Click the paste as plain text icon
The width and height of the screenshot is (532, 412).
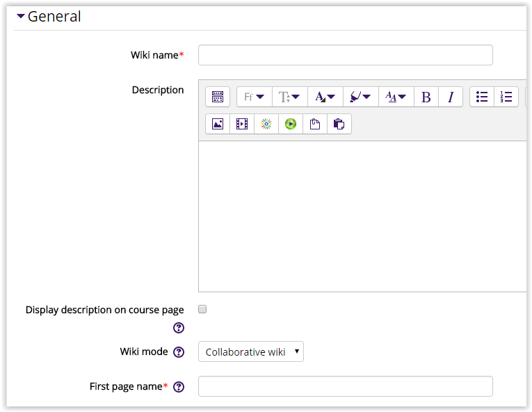[x=315, y=124]
